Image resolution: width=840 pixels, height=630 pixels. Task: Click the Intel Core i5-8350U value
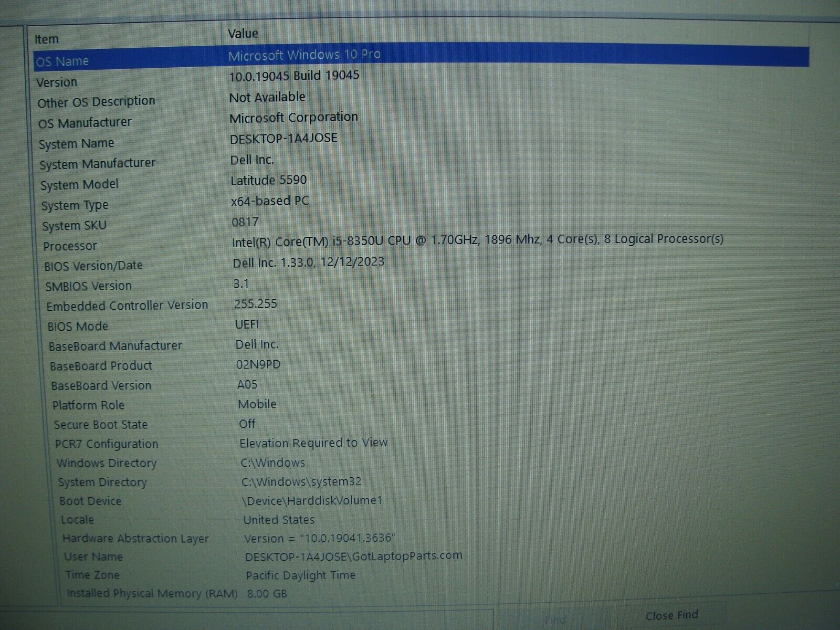click(478, 240)
